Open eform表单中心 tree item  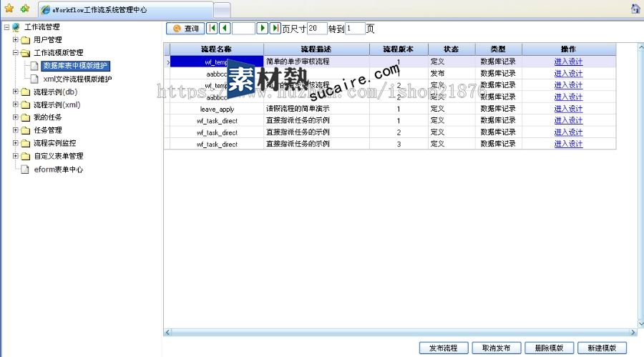pos(59,170)
